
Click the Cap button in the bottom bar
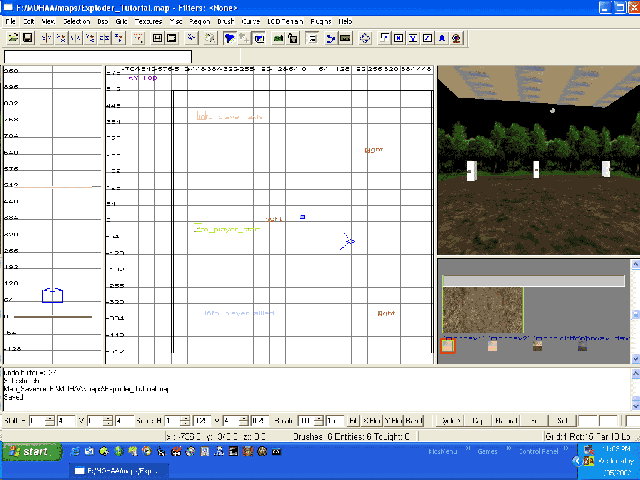477,421
